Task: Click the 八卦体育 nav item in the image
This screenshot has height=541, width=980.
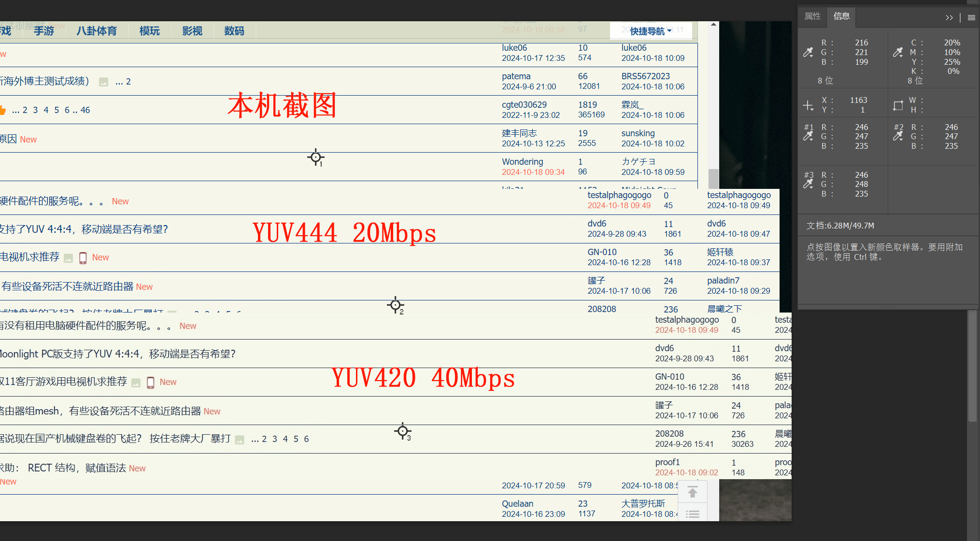Action: pyautogui.click(x=97, y=31)
